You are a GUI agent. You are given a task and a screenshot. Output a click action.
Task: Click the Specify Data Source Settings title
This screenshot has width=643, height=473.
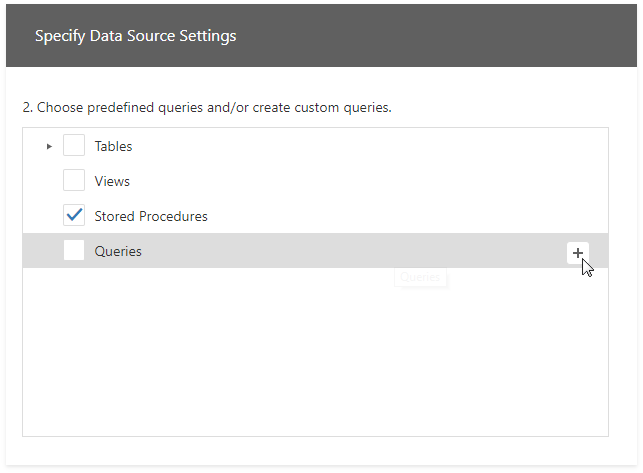[135, 36]
